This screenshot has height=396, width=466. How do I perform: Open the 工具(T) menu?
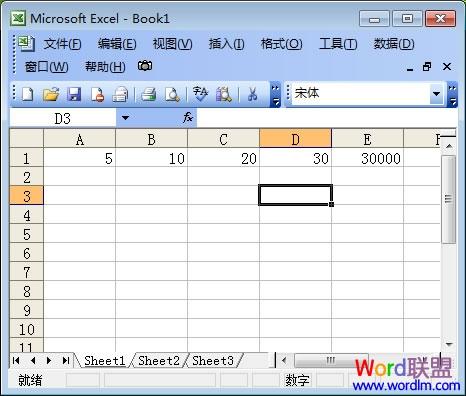tap(338, 44)
